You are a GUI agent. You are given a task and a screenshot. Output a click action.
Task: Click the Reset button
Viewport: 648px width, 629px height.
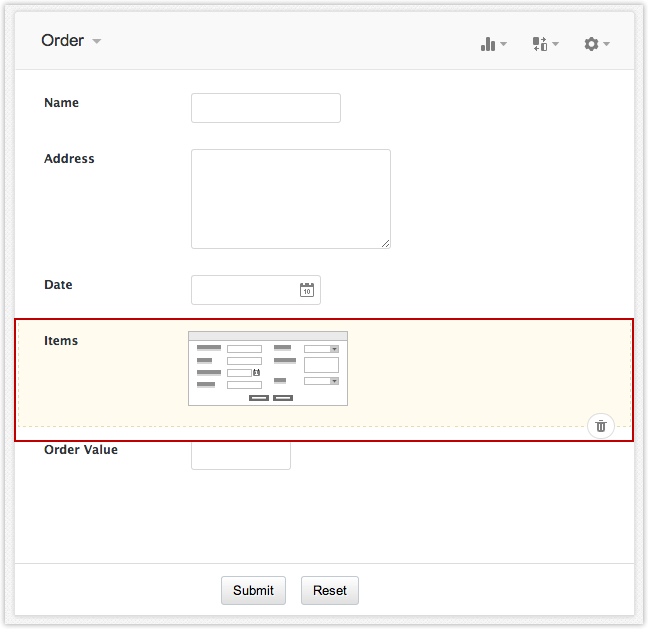pos(329,590)
